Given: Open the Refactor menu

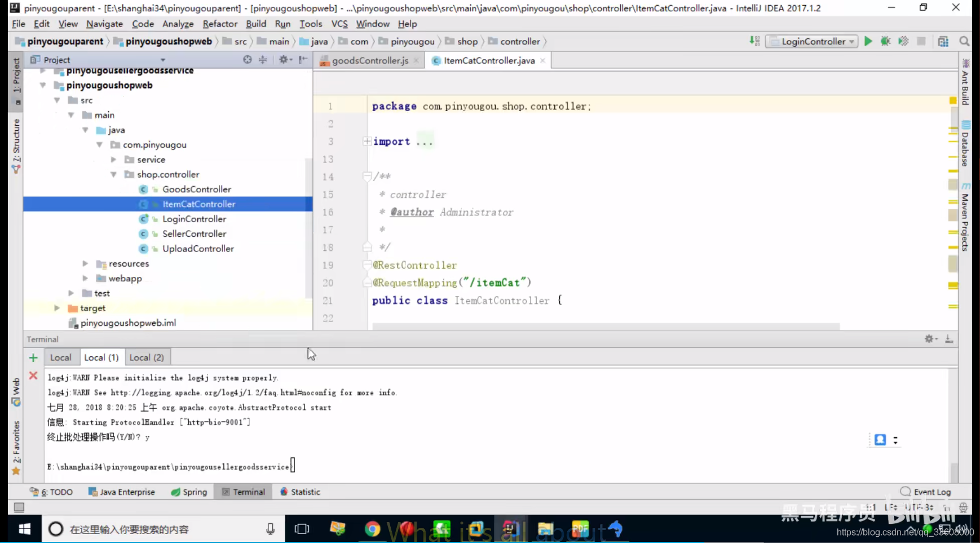Looking at the screenshot, I should tap(220, 24).
